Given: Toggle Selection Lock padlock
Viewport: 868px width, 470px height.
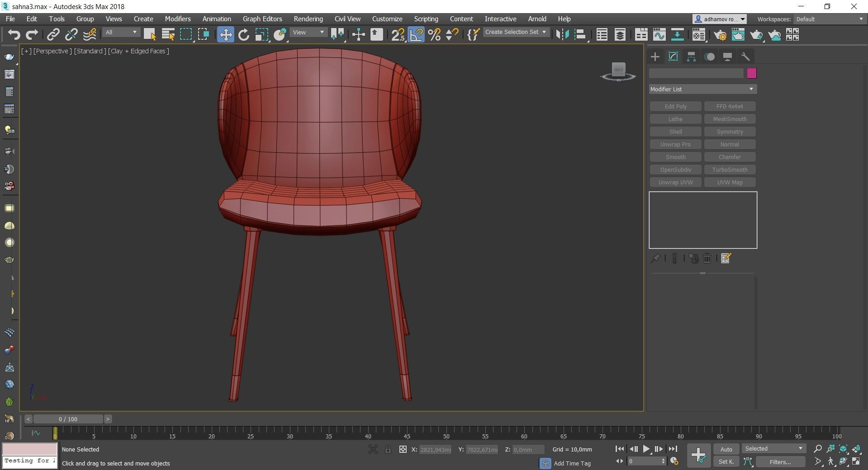Looking at the screenshot, I should (x=388, y=449).
